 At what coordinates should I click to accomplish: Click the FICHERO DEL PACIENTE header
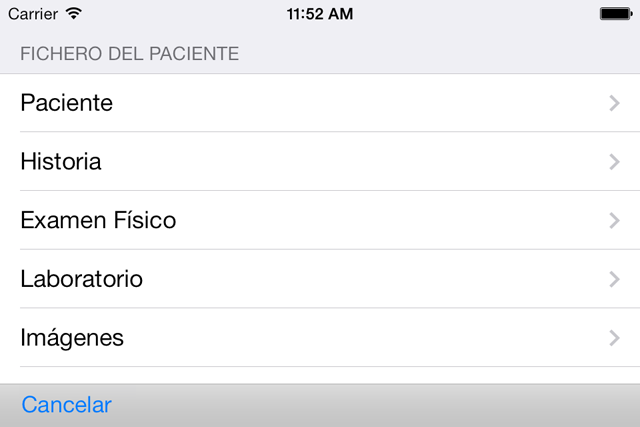(x=130, y=54)
